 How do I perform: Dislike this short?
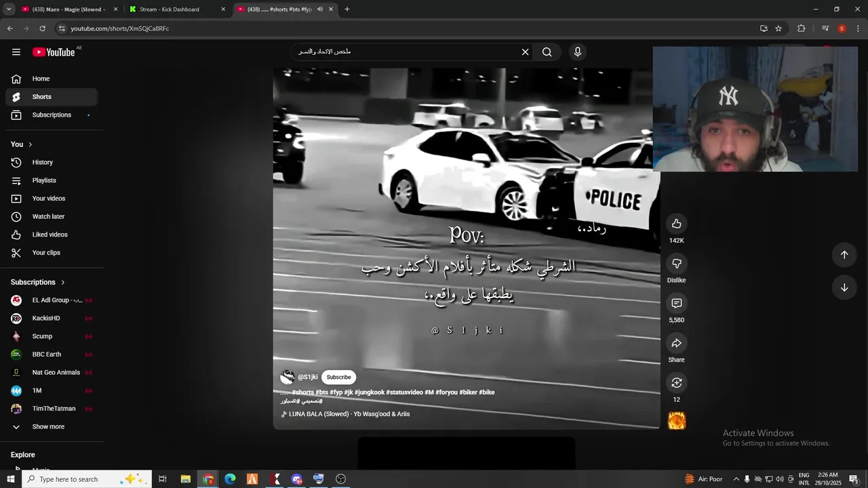click(x=676, y=264)
